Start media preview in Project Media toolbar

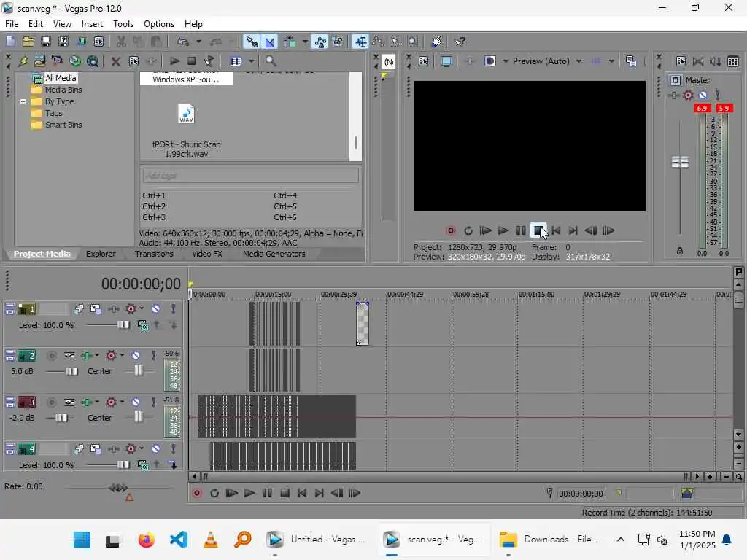tap(174, 61)
